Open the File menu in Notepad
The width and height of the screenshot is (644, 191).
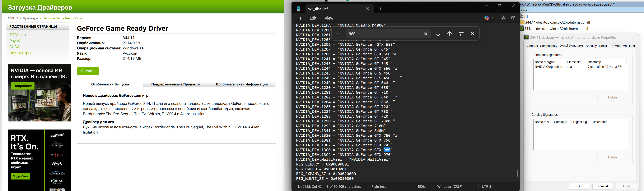298,18
